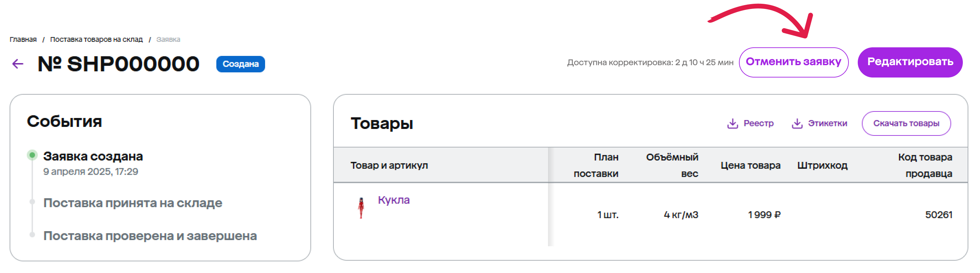Image resolution: width=980 pixels, height=273 pixels.
Task: Open the Кукла product thumbnail
Action: pos(361,208)
